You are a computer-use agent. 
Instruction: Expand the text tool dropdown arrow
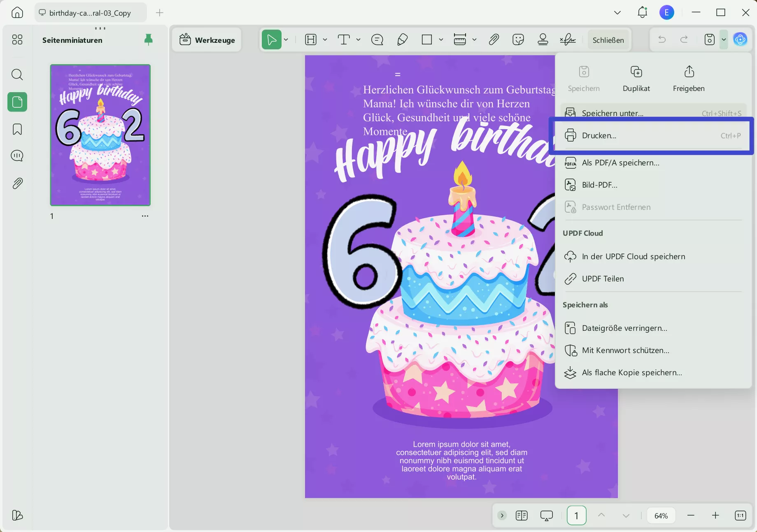[358, 40]
